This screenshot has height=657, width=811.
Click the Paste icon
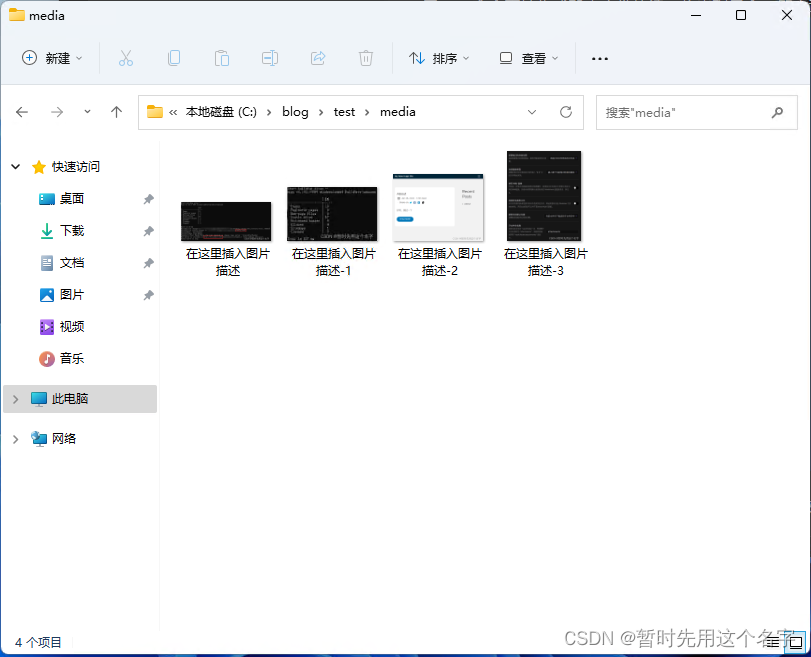[222, 59]
